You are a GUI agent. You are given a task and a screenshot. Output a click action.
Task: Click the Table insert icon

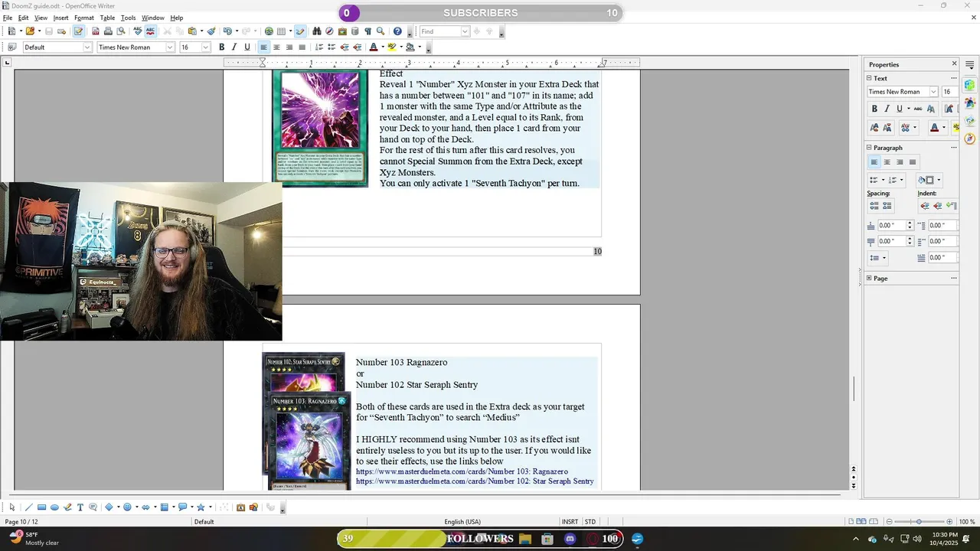281,31
